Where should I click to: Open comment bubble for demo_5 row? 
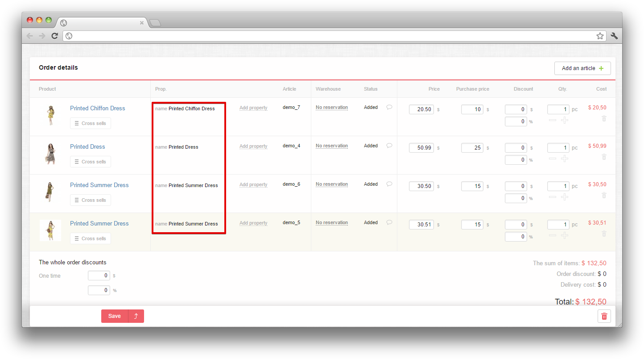[389, 222]
